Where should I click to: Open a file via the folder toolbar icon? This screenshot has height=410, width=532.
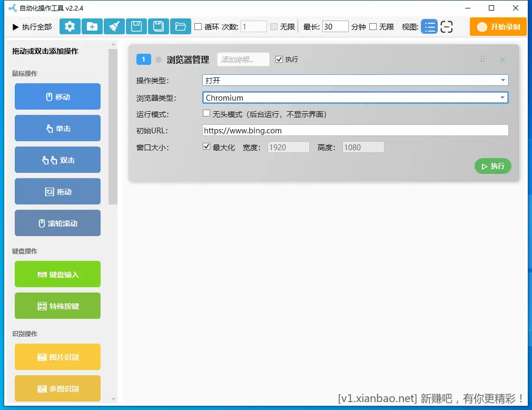180,25
